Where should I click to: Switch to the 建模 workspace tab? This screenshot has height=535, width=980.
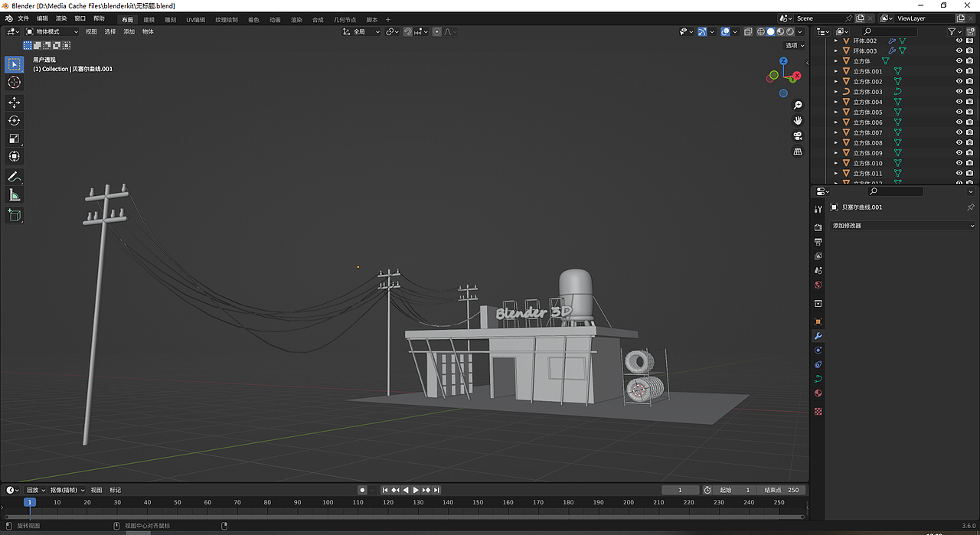[149, 19]
